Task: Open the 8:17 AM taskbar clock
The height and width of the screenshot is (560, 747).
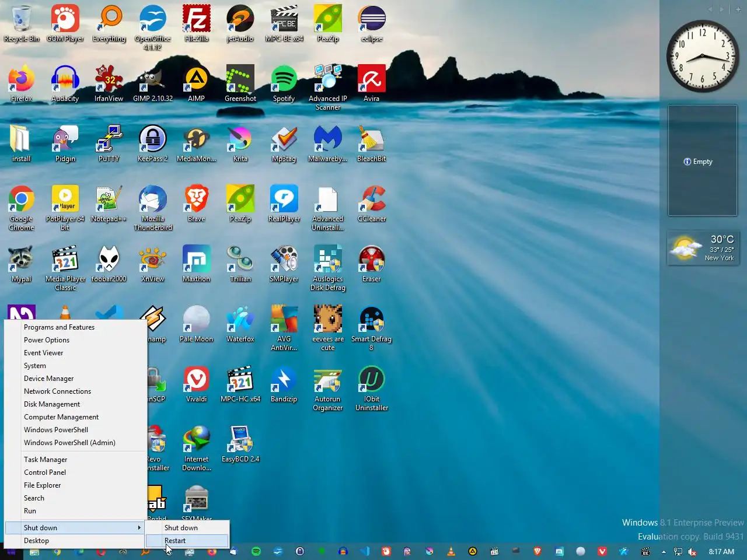Action: (x=721, y=551)
